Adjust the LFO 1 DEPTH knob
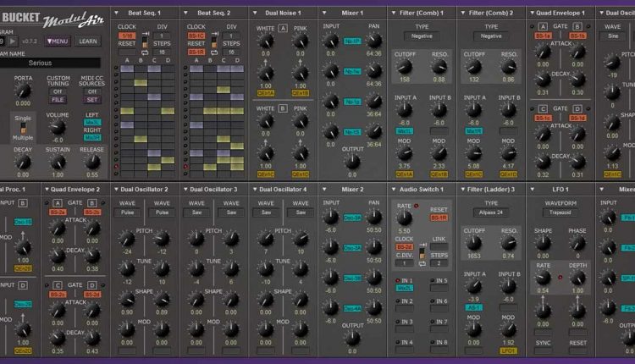 tap(577, 278)
